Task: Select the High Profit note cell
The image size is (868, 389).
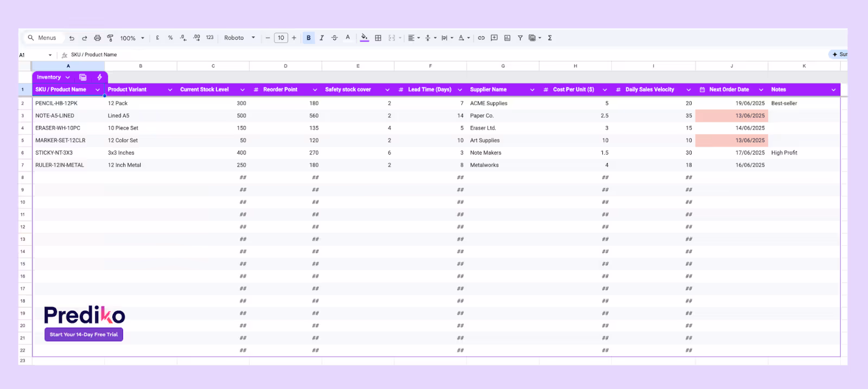Action: (x=804, y=153)
